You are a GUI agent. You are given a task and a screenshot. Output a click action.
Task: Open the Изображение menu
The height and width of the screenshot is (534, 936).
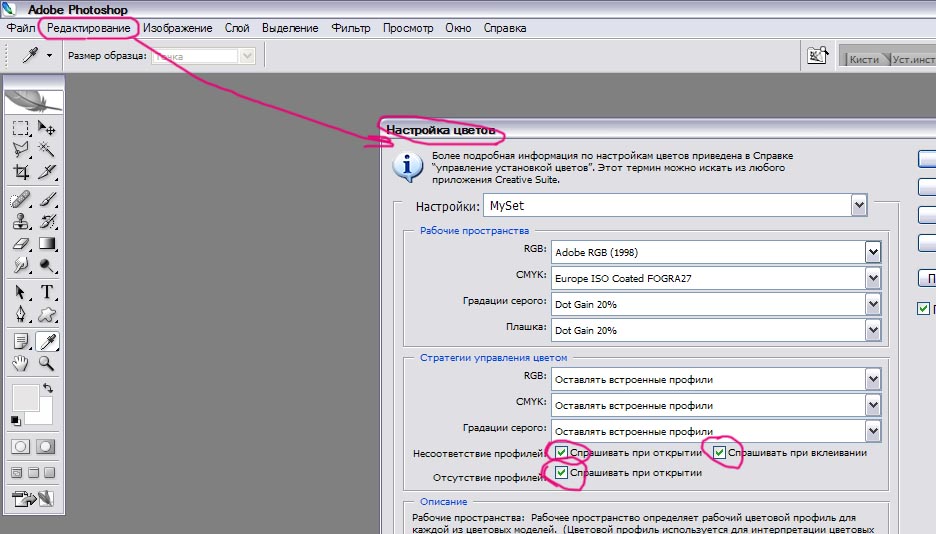[x=177, y=28]
